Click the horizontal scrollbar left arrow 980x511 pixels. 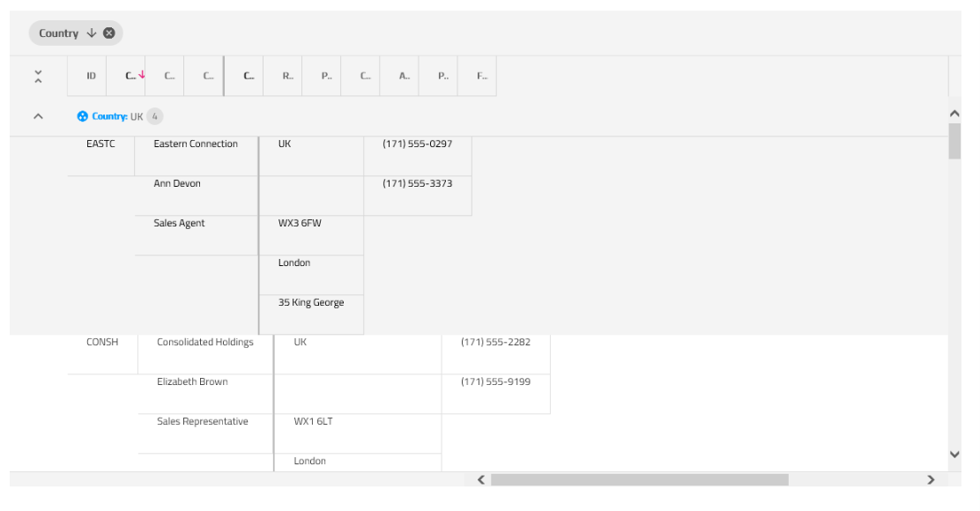click(x=481, y=480)
